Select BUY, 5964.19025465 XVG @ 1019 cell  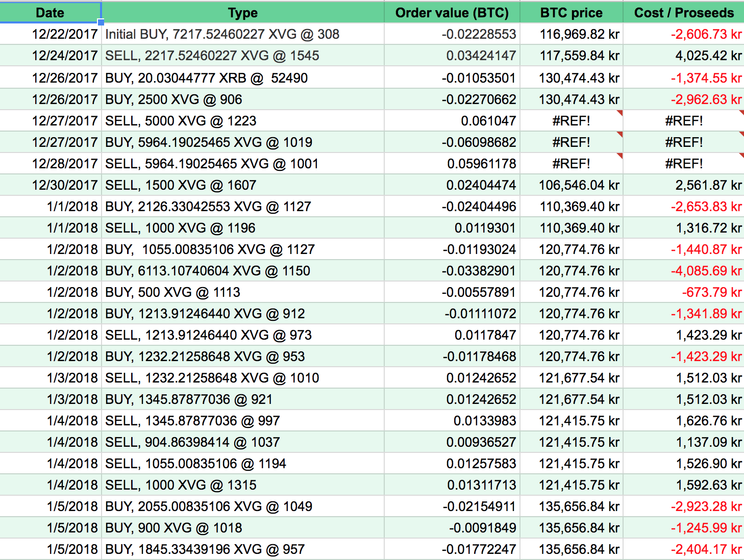tap(243, 142)
